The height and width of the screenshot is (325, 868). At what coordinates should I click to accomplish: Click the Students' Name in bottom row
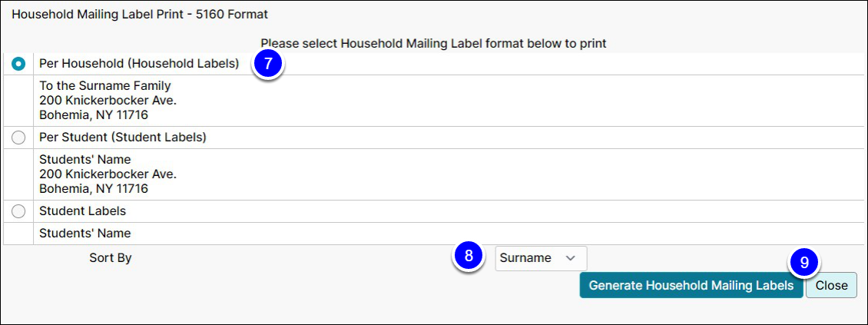pyautogui.click(x=85, y=233)
